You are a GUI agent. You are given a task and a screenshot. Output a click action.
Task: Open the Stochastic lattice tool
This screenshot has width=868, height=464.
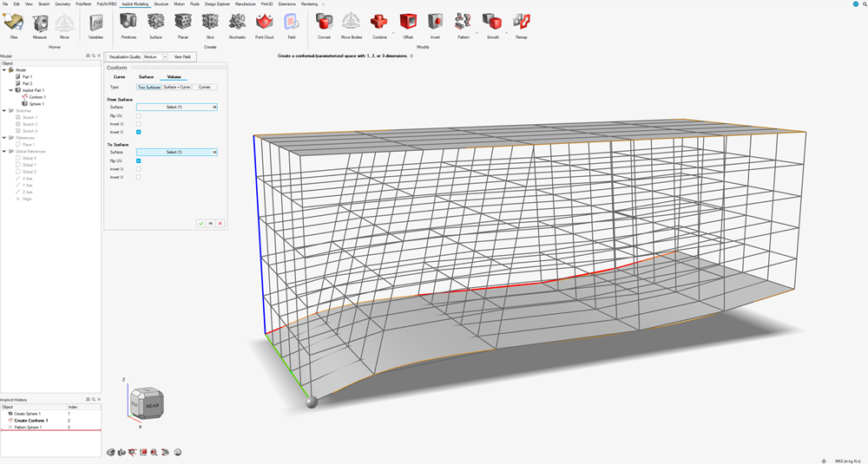click(237, 24)
